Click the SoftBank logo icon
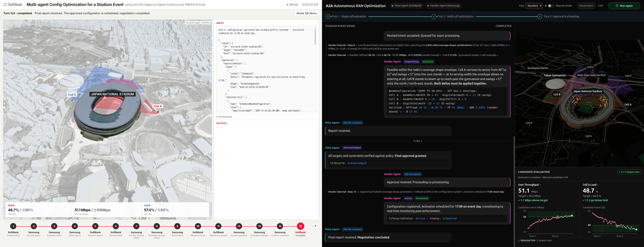 5,4
